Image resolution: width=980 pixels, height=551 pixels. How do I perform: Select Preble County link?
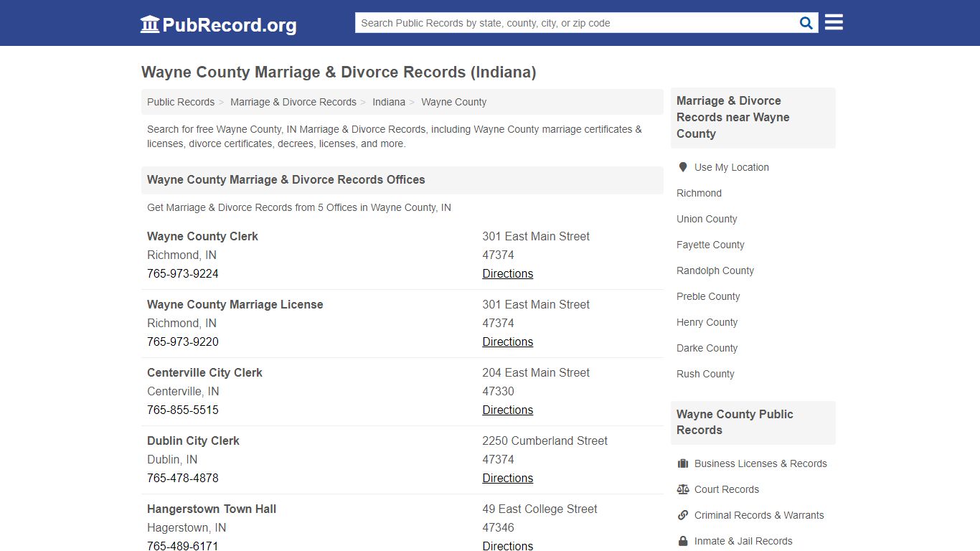(x=708, y=296)
